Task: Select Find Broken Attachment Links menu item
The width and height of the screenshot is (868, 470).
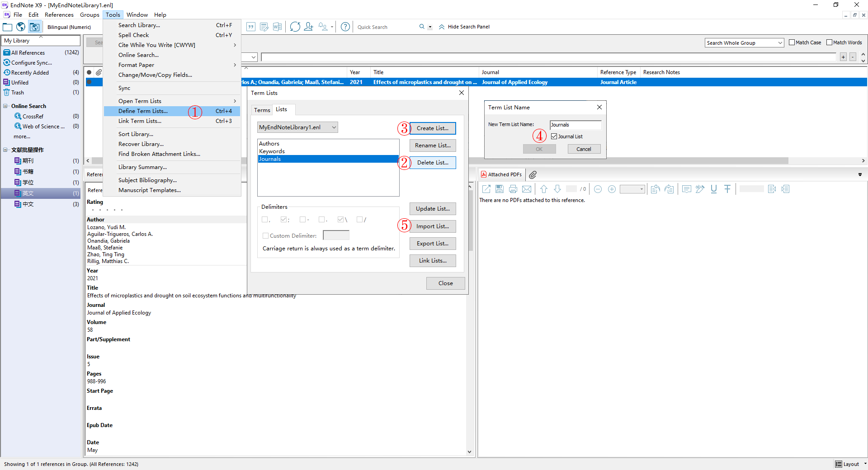Action: [x=172, y=154]
